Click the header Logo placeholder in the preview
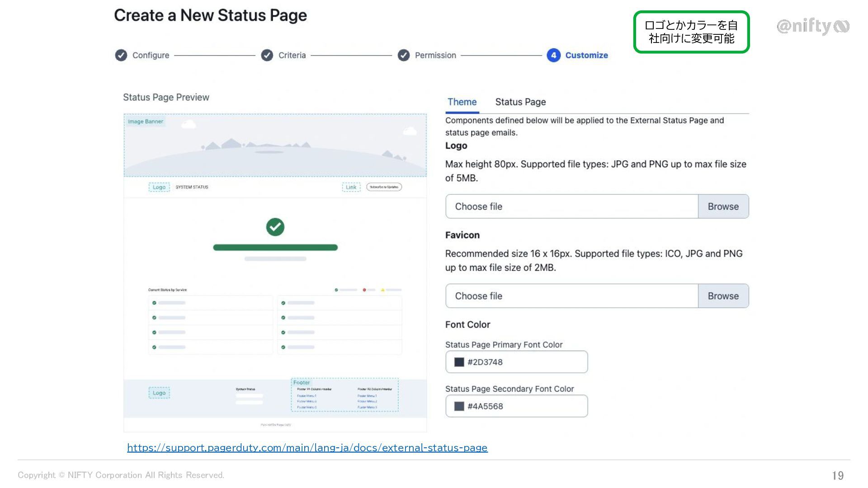This screenshot has height=488, width=868. [159, 187]
